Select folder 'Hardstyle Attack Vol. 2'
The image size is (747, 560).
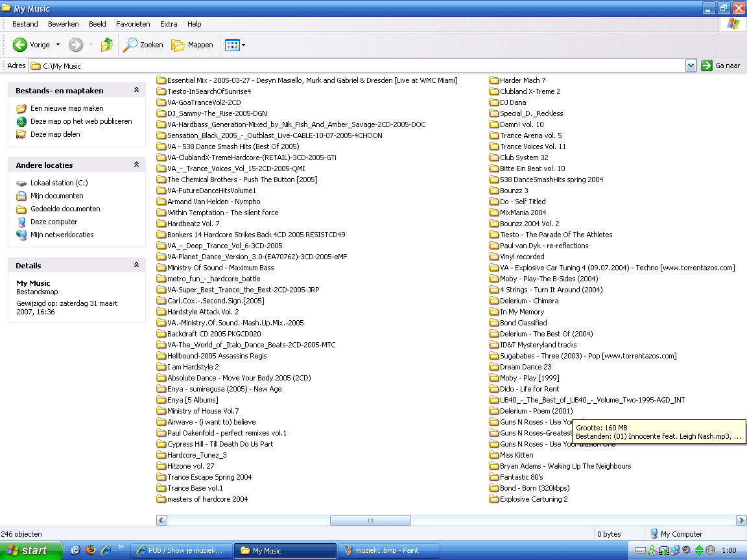tap(198, 312)
